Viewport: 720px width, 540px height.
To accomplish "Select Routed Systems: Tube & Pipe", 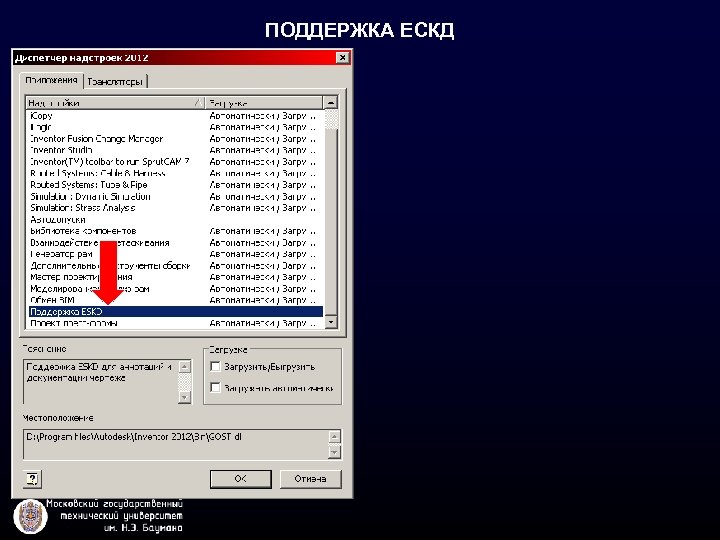I will (175, 185).
